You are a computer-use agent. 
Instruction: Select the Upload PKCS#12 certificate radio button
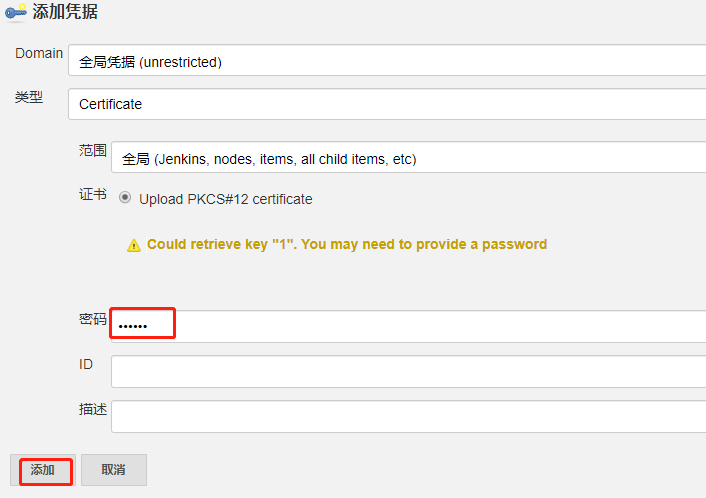coord(125,198)
